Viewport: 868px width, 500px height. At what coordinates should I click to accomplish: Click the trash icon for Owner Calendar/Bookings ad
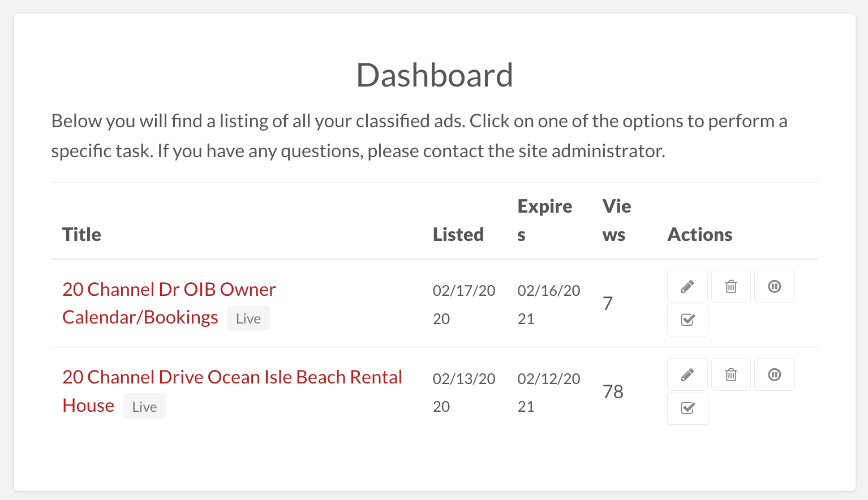pyautogui.click(x=731, y=286)
